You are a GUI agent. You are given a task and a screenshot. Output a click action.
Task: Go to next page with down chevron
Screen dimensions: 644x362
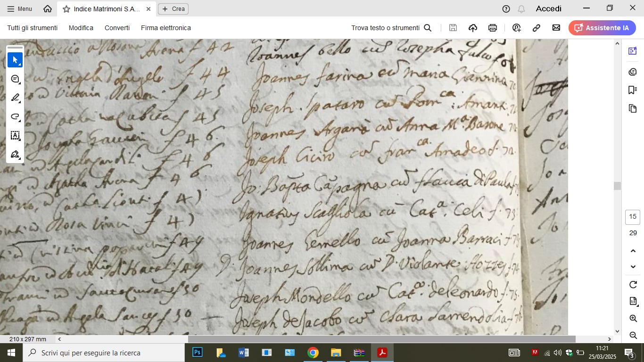(633, 267)
